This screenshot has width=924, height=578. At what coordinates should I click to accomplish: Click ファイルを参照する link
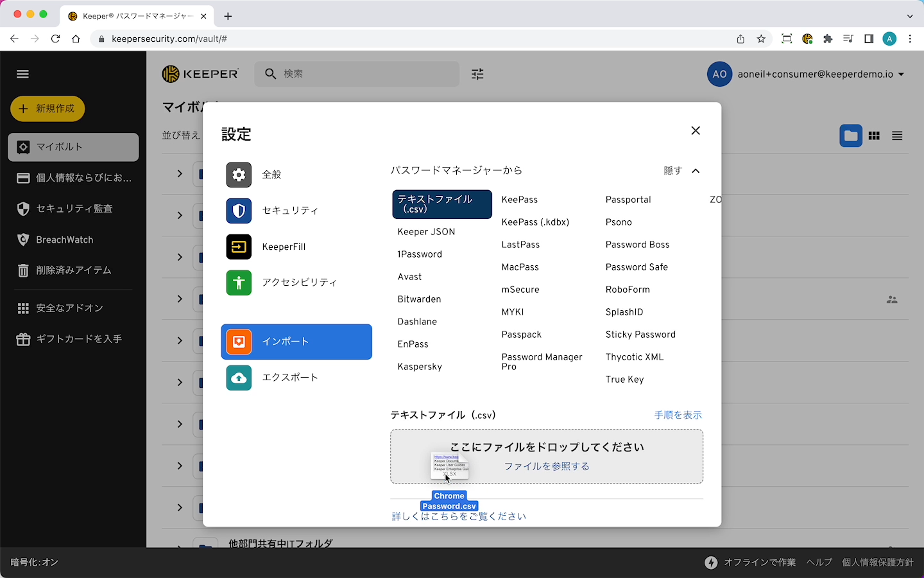coord(547,466)
